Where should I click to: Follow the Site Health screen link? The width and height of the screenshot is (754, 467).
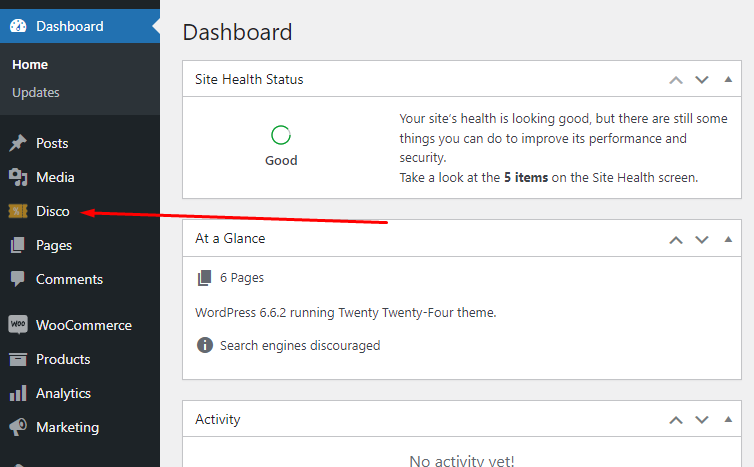(x=624, y=177)
